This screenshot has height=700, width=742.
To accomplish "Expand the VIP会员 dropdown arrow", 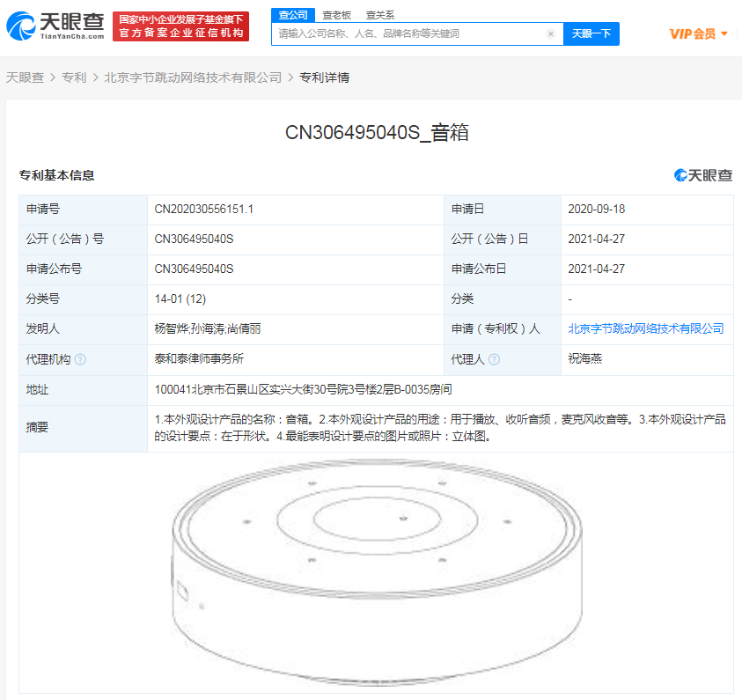I will 724,33.
